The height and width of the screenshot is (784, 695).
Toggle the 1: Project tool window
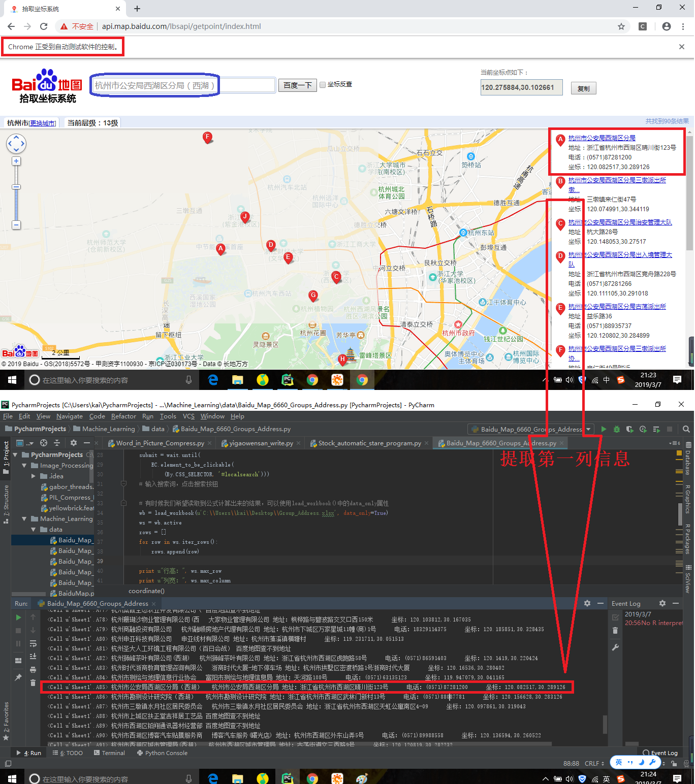[x=6, y=458]
